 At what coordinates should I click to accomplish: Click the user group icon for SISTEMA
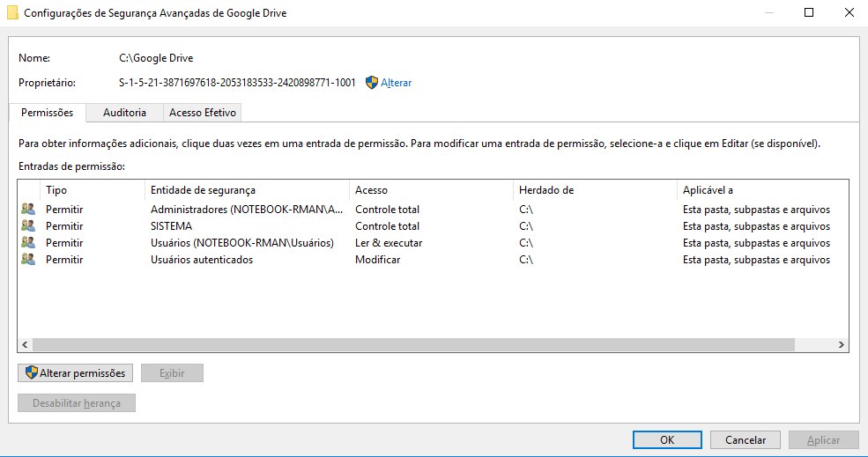pyautogui.click(x=28, y=226)
